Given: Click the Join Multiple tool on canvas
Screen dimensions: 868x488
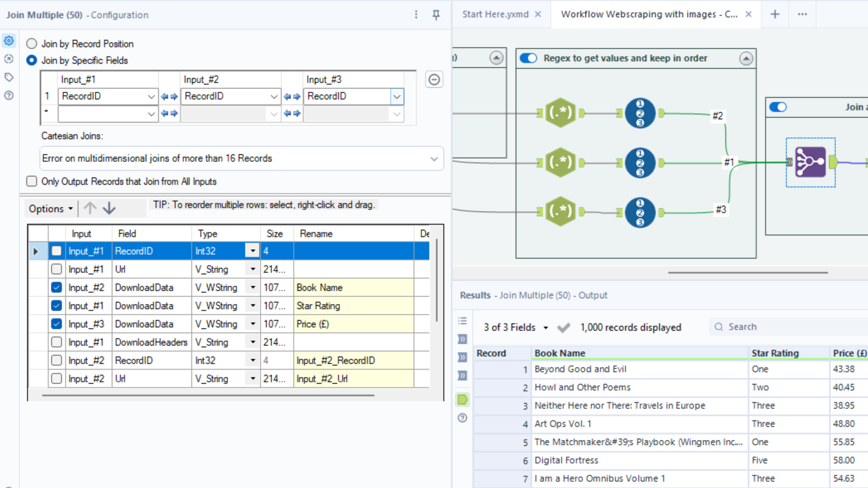Looking at the screenshot, I should click(810, 162).
